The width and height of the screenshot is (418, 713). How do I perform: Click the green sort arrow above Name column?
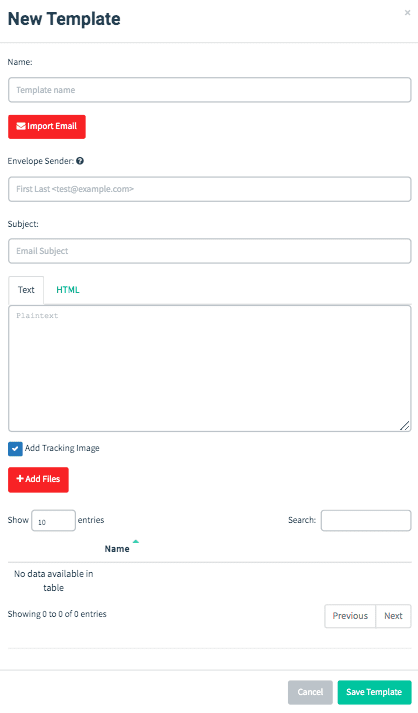click(136, 541)
